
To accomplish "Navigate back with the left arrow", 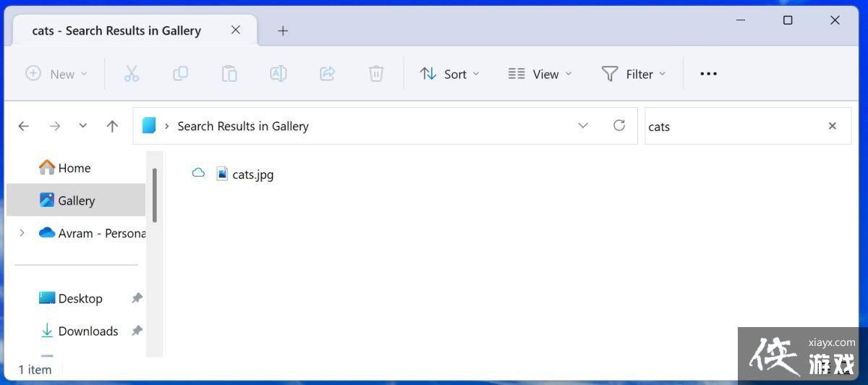I will click(24, 126).
